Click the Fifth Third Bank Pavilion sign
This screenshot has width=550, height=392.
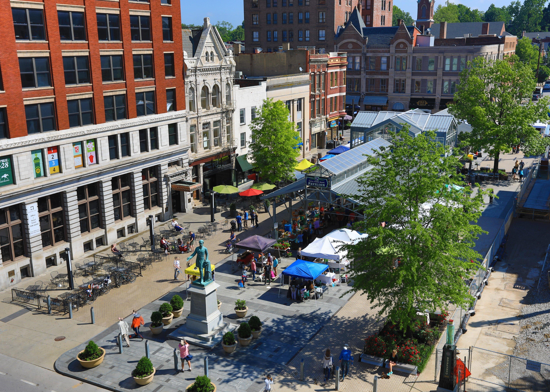click(x=317, y=182)
